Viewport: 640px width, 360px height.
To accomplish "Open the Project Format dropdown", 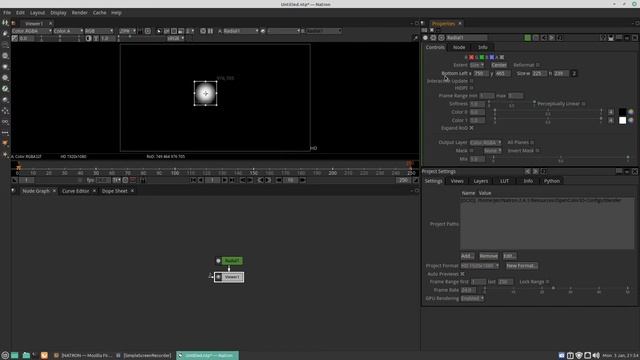I will 480,266.
